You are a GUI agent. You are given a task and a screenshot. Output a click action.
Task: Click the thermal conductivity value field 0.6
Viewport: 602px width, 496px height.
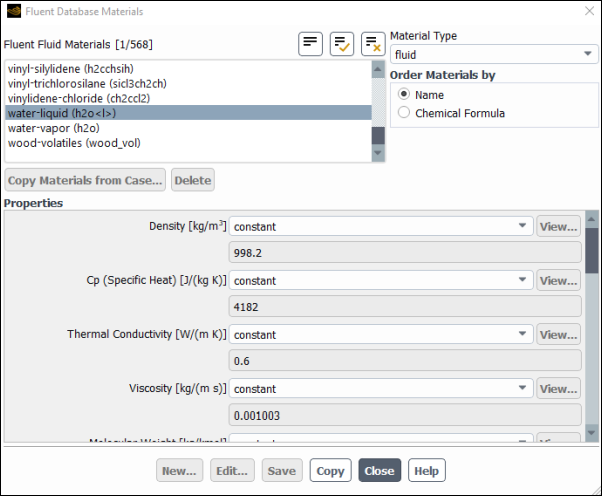point(405,361)
